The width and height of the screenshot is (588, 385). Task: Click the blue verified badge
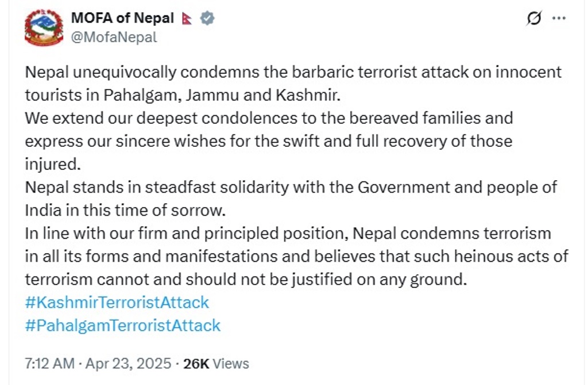(207, 18)
